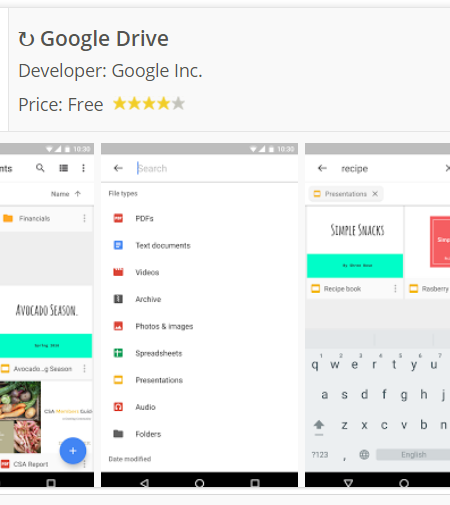
Task: Tap the q key on keyboard
Action: [x=315, y=364]
